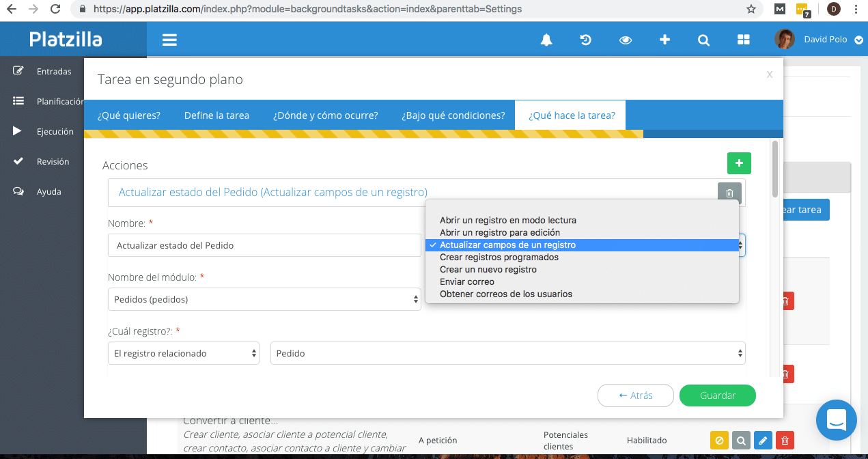Open search with the magnifier icon
The height and width of the screenshot is (459, 868).
(x=703, y=40)
